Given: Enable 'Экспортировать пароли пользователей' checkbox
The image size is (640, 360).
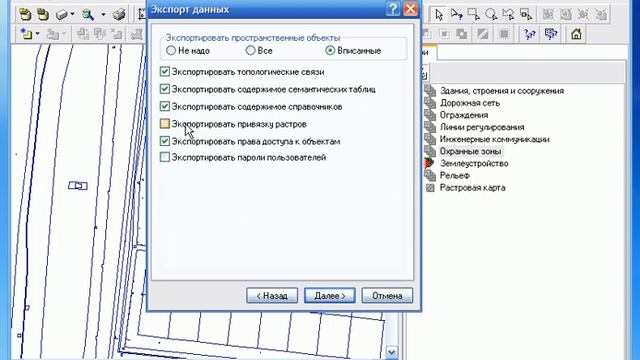Looking at the screenshot, I should pyautogui.click(x=164, y=157).
